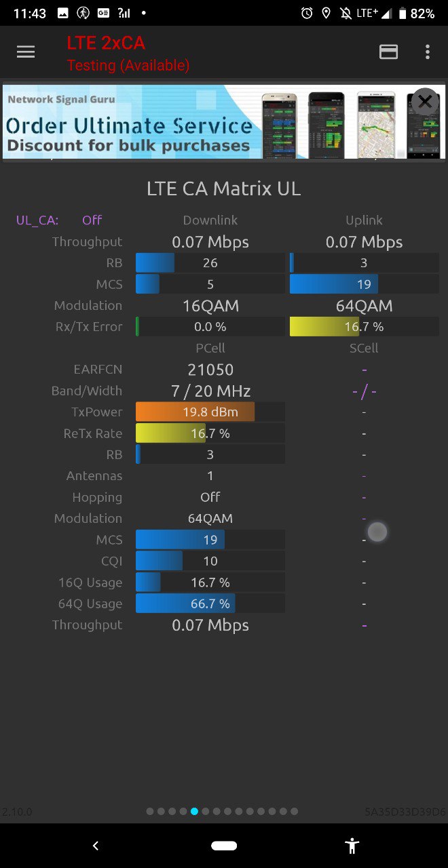Tap the TxPower 19.8 dBm orange bar
This screenshot has width=448, height=868.
coord(210,412)
